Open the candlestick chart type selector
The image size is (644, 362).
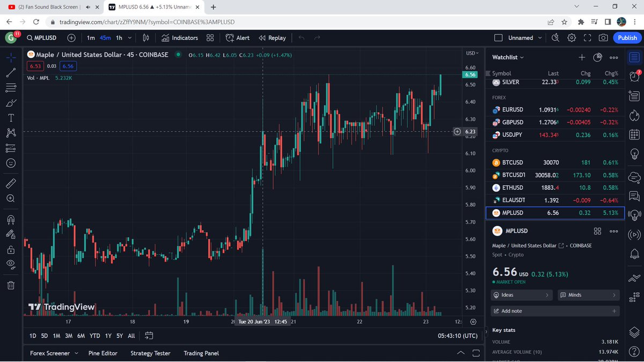coord(145,38)
